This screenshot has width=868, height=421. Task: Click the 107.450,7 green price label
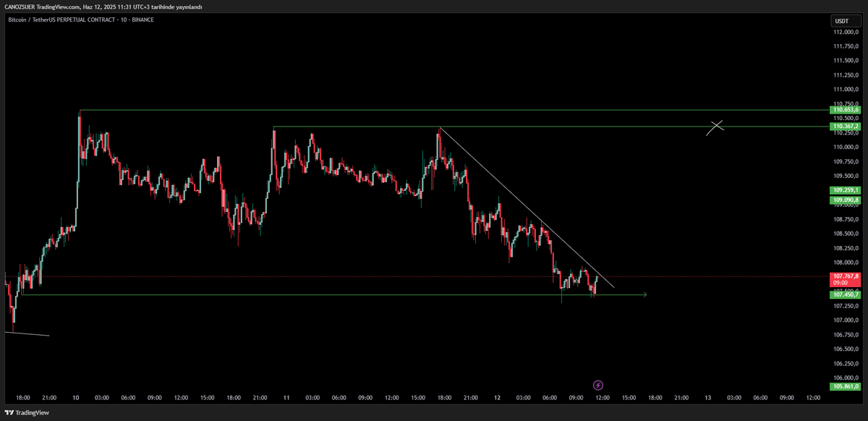coord(846,294)
